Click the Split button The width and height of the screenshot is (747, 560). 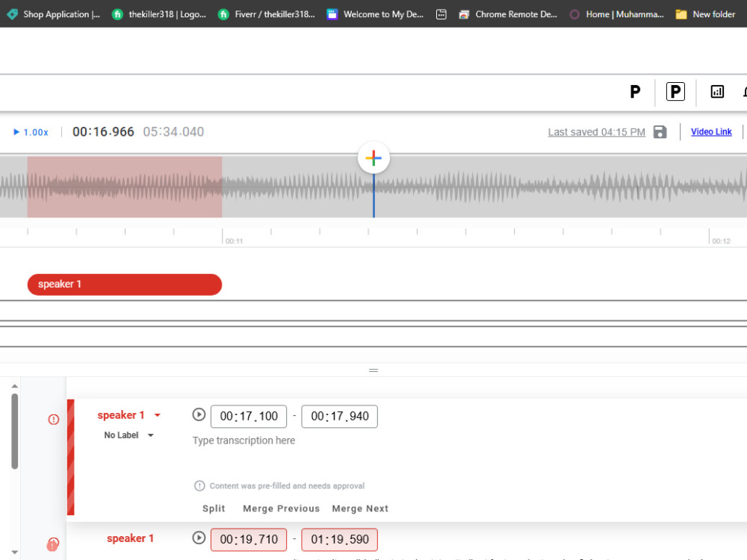(x=214, y=508)
